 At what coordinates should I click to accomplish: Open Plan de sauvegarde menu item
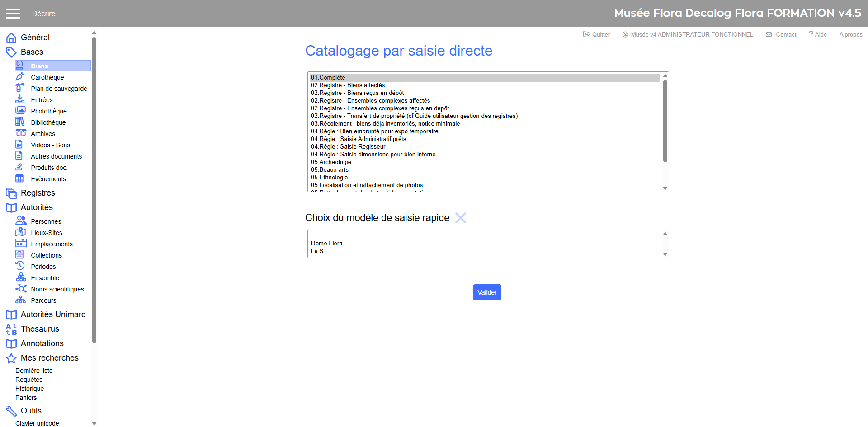click(59, 89)
